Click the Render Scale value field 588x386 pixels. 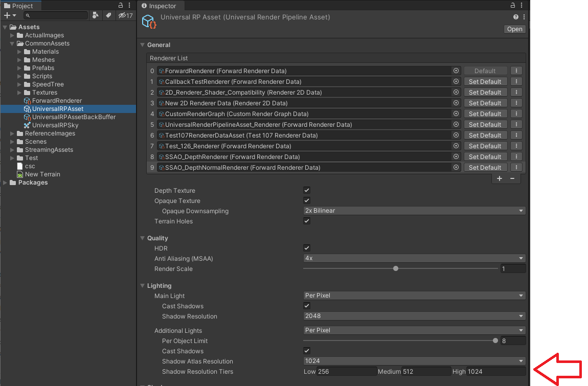pyautogui.click(x=513, y=268)
